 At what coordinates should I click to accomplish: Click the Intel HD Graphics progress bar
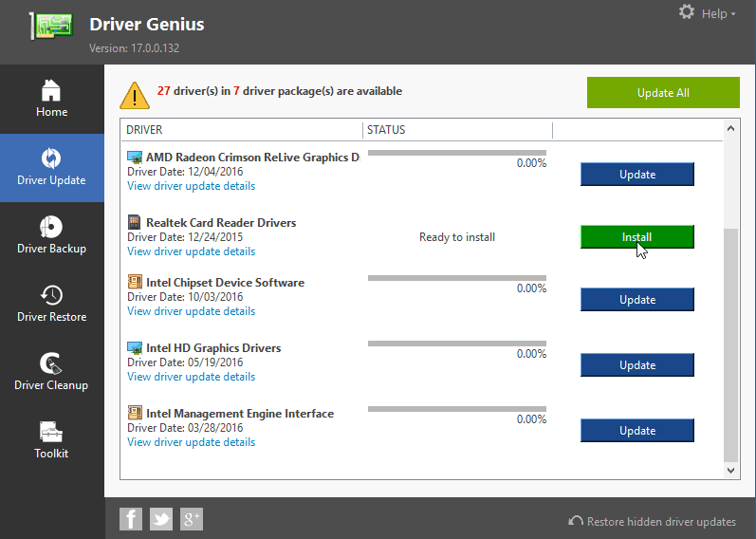click(x=457, y=344)
